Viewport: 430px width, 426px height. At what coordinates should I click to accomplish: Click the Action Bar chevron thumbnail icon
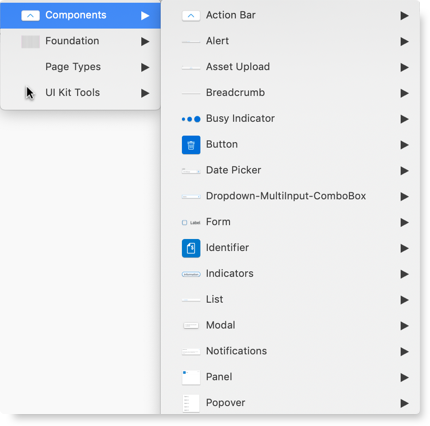[x=191, y=16]
